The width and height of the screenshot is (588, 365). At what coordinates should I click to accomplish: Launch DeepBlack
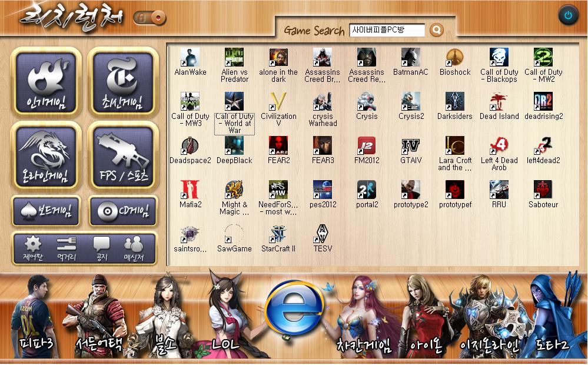click(234, 151)
